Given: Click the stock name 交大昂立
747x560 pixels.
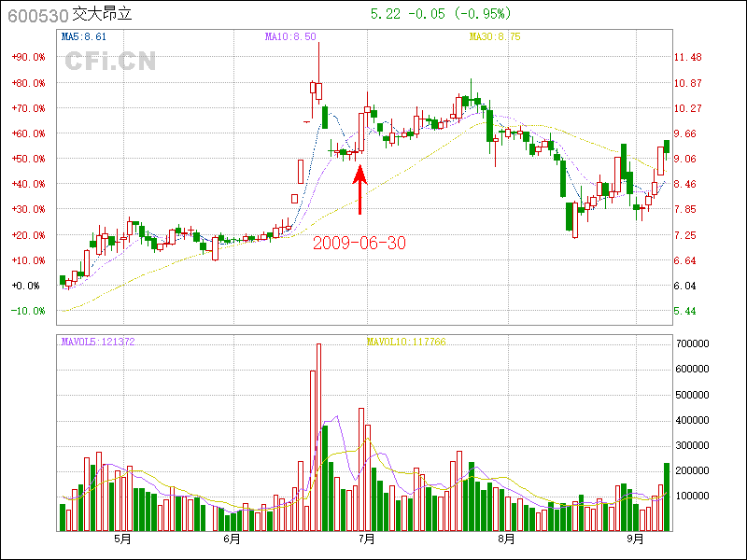Looking at the screenshot, I should 103,16.
